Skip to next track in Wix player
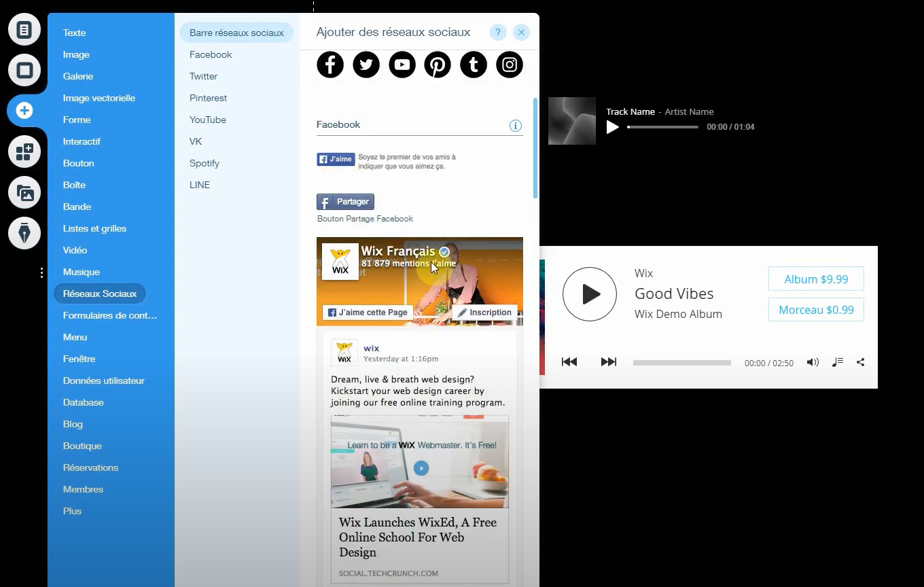 [609, 362]
